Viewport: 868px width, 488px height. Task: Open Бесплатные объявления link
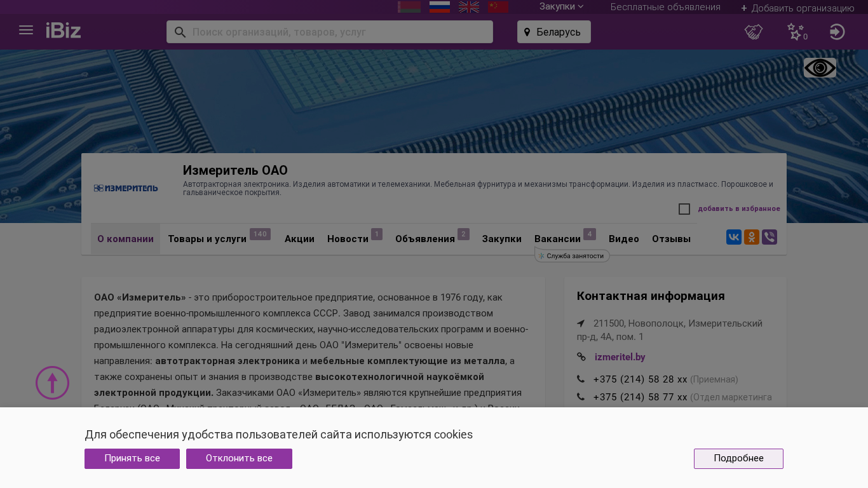coord(665,7)
